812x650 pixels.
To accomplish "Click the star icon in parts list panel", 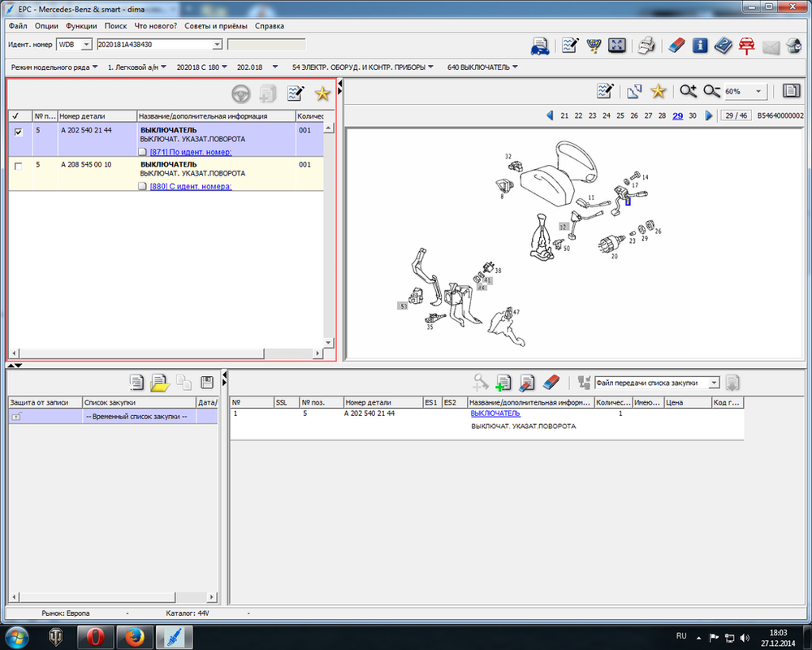I will tap(322, 93).
